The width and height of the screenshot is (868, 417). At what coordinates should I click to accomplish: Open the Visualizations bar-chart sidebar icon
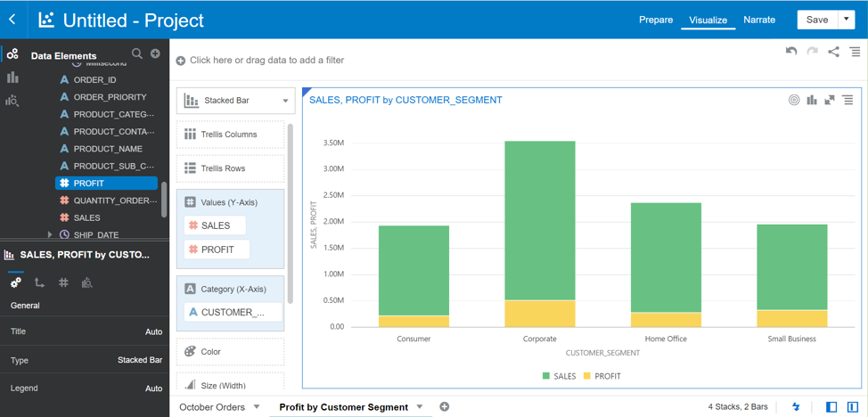pyautogui.click(x=12, y=78)
